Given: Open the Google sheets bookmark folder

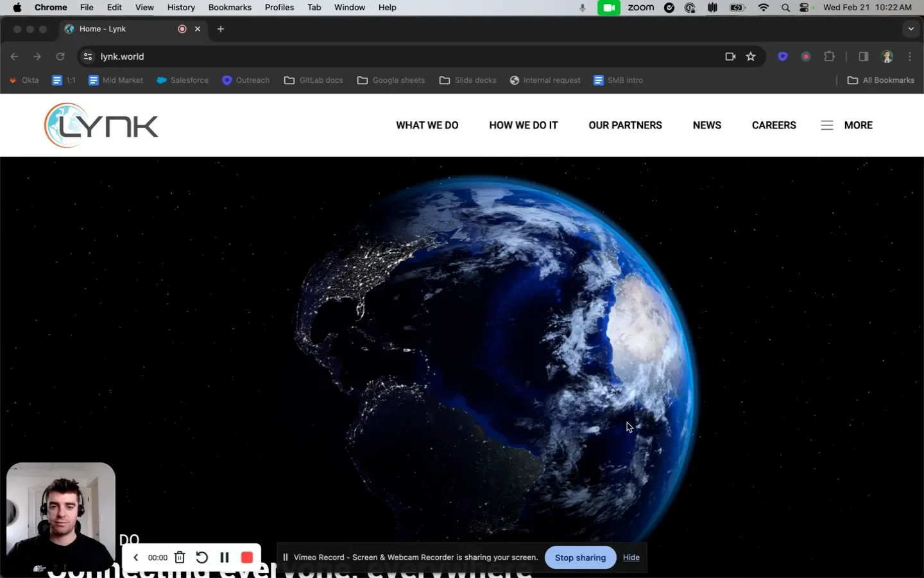Looking at the screenshot, I should pyautogui.click(x=391, y=80).
